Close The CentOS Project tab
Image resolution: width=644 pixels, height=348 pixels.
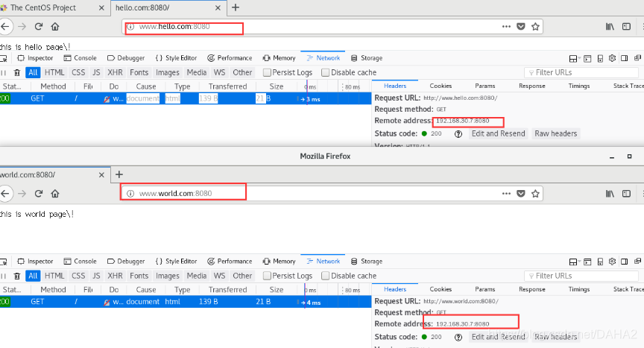(x=101, y=7)
